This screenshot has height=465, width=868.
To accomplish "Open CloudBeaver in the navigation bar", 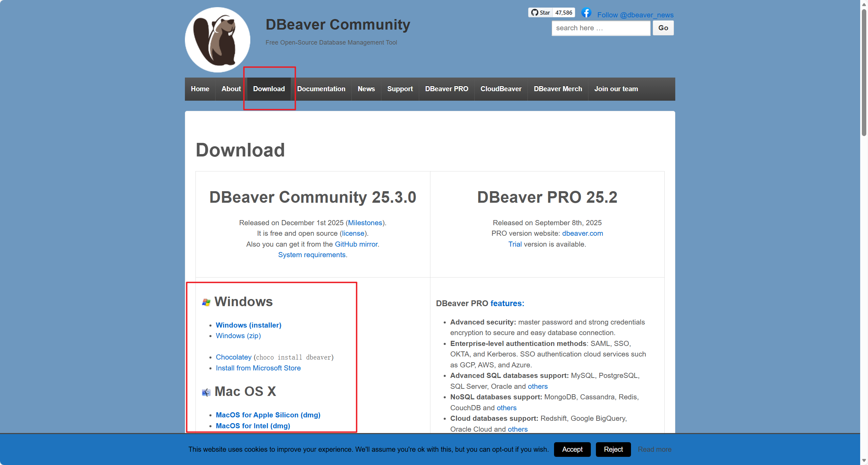I will [501, 89].
